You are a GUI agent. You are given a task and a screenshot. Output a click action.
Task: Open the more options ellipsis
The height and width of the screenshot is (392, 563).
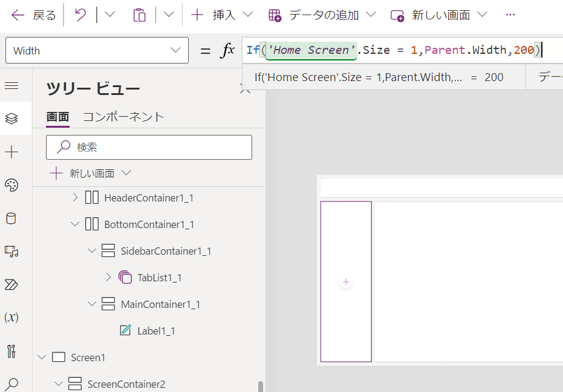510,15
